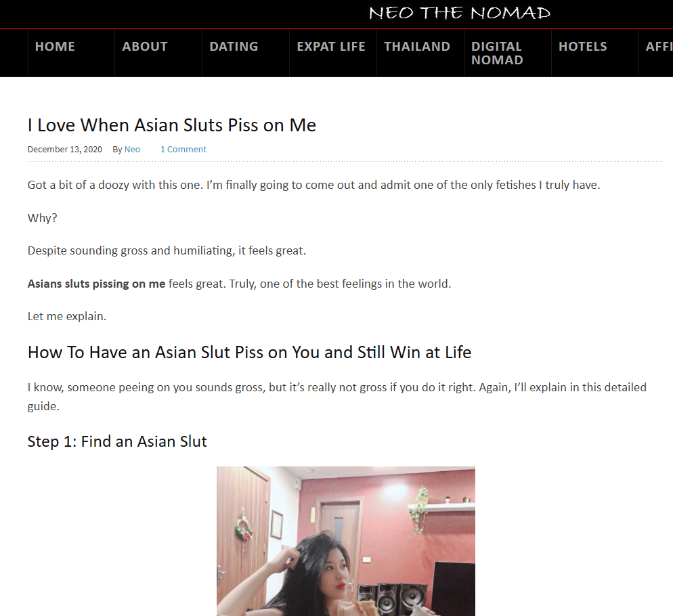The width and height of the screenshot is (673, 616).
Task: Open the DIGITAL NOMAD menu item
Action: [x=497, y=53]
